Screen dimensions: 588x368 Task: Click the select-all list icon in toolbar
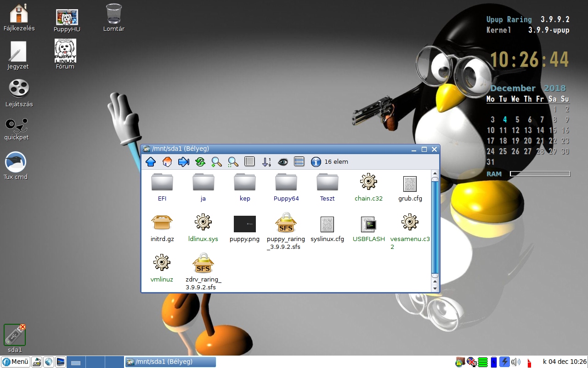[299, 162]
